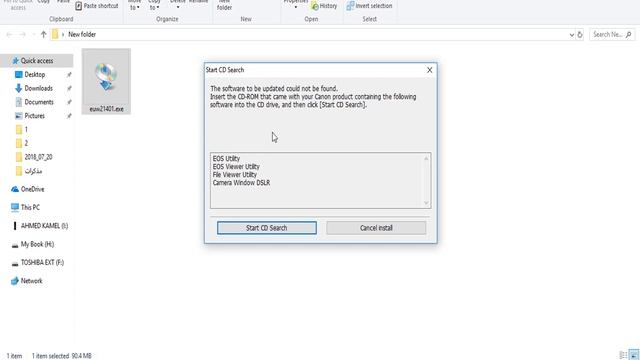
Task: Open Pictures from the sidebar
Action: click(34, 116)
